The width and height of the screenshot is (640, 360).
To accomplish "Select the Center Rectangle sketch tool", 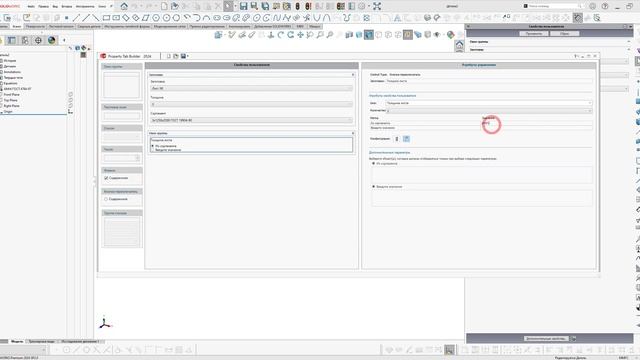I will [x=116, y=18].
